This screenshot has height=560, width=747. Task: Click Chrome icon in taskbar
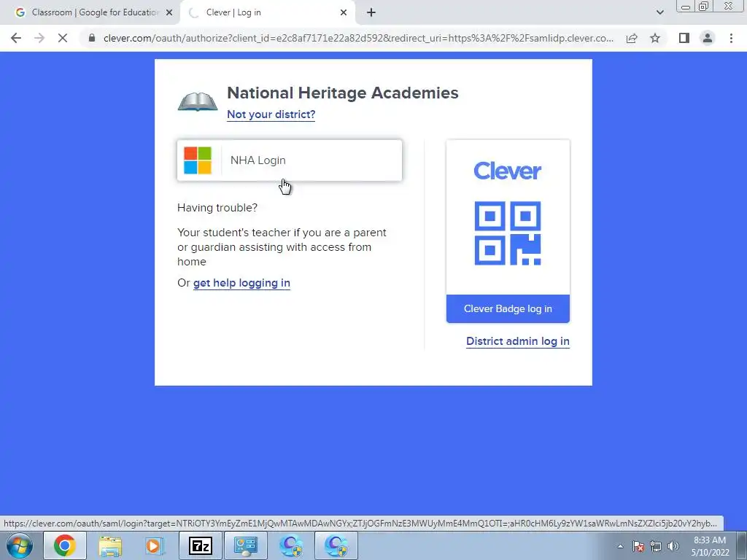[x=65, y=545]
